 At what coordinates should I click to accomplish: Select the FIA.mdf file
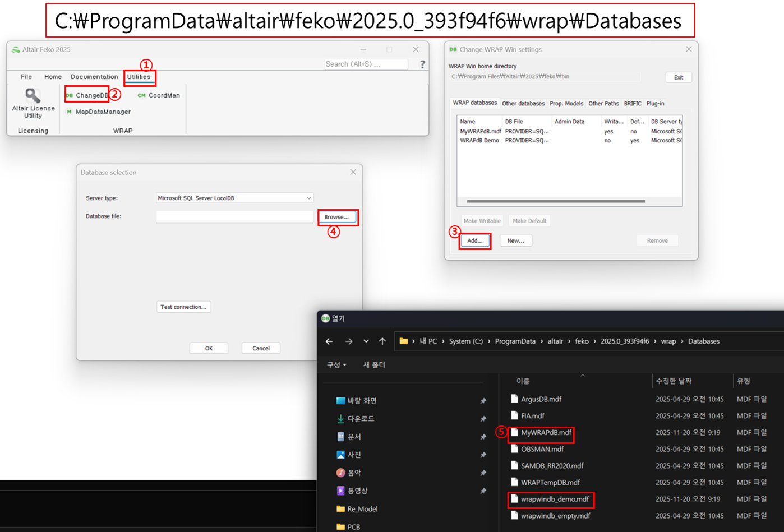pyautogui.click(x=528, y=416)
